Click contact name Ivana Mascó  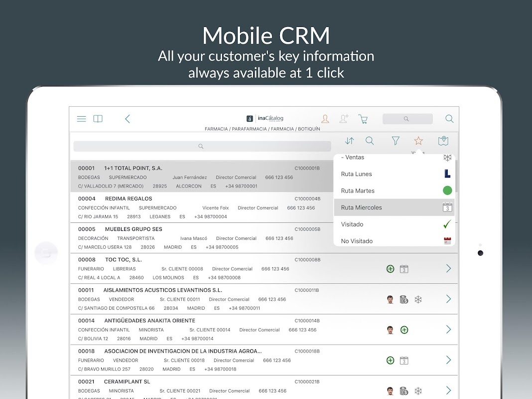[x=193, y=238]
